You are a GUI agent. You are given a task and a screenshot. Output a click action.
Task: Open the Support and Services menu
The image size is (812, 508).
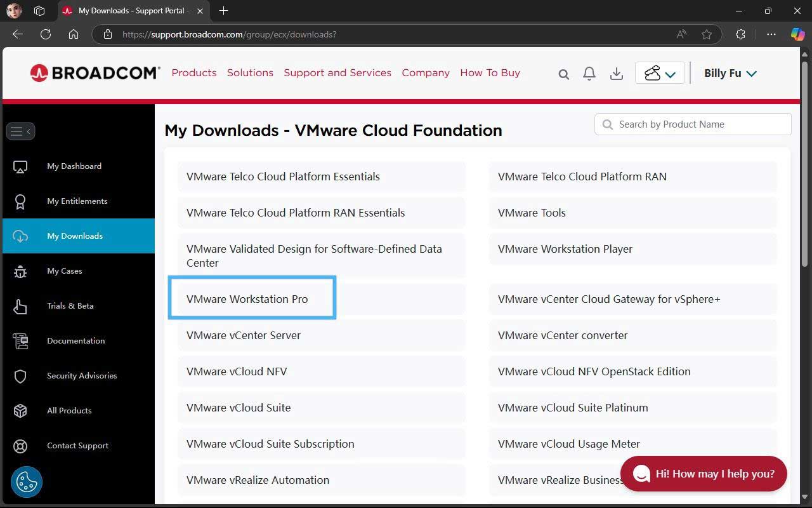click(337, 72)
